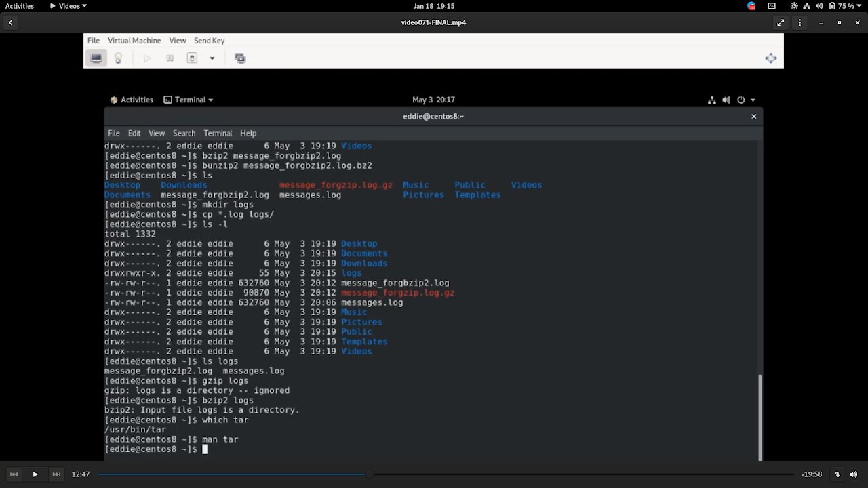The width and height of the screenshot is (868, 488).
Task: Click the volume icon in playback bar
Action: (855, 474)
